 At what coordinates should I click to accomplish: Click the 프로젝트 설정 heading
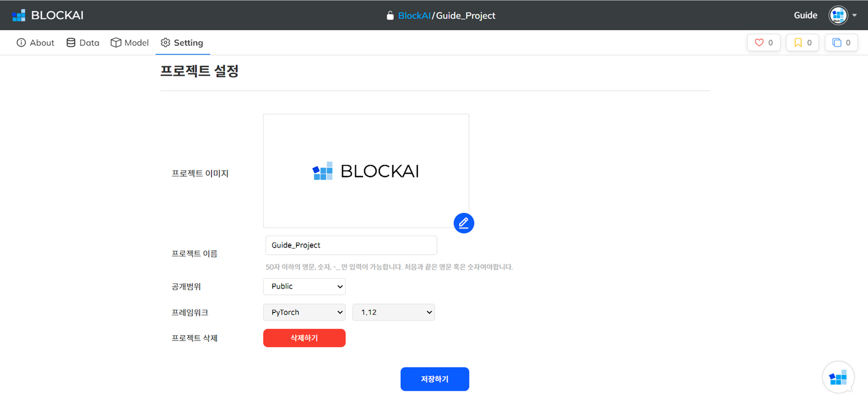pyautogui.click(x=199, y=71)
